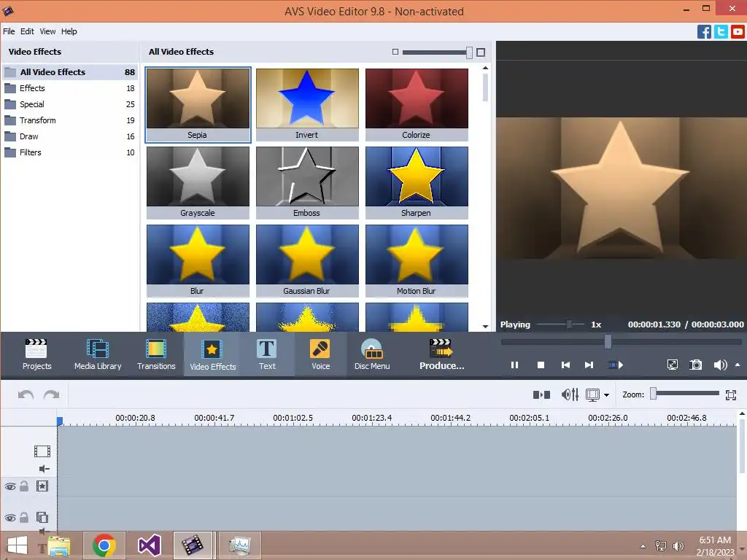Image resolution: width=747 pixels, height=560 pixels.
Task: Lock the video effects track
Action: (24, 486)
